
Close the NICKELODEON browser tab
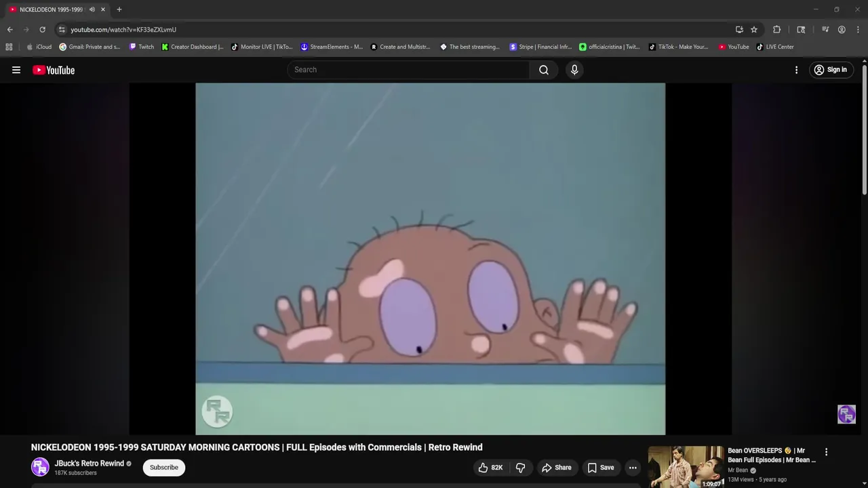click(x=103, y=9)
